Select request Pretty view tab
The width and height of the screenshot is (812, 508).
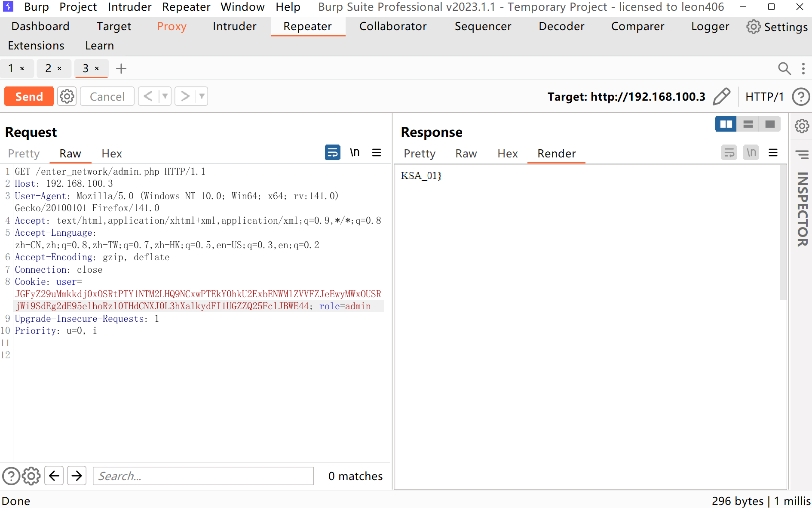pos(24,154)
